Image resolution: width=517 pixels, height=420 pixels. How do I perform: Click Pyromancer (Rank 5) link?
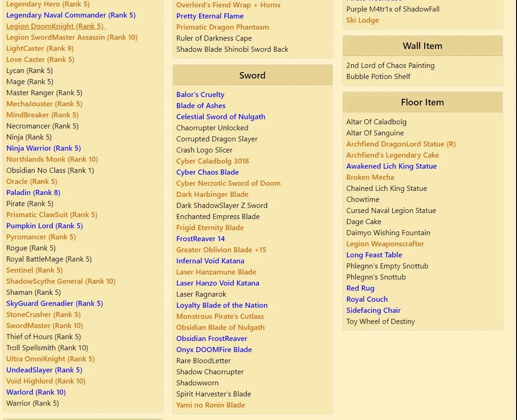pos(41,237)
